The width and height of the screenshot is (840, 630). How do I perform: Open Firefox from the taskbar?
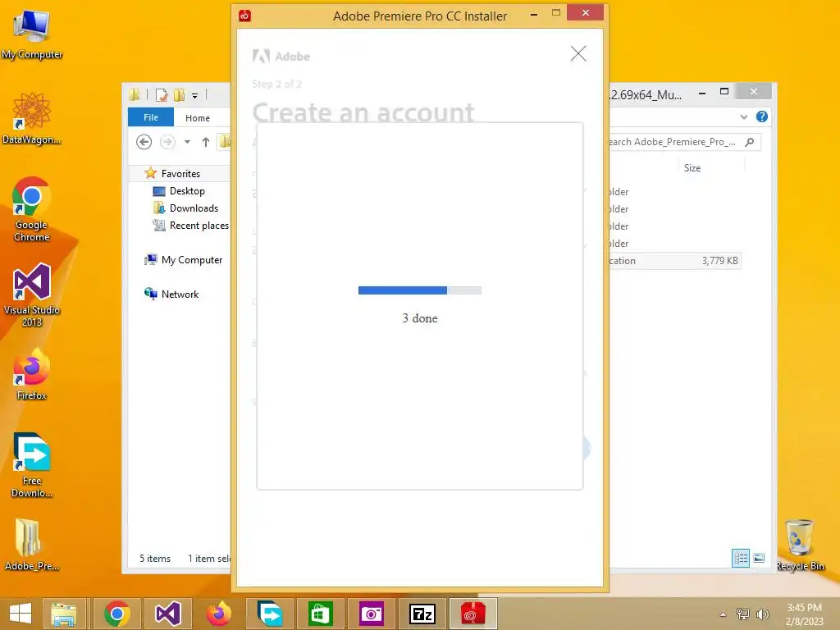(218, 614)
